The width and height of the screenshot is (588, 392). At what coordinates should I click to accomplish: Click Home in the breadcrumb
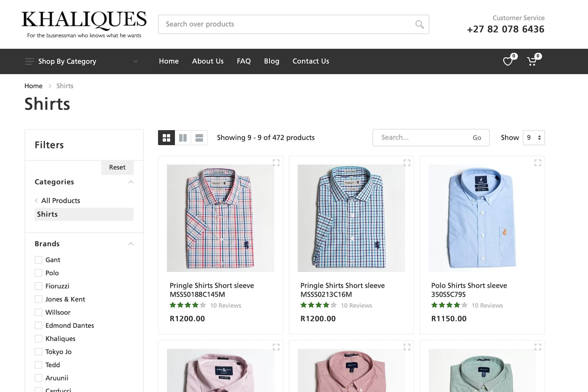tap(33, 86)
